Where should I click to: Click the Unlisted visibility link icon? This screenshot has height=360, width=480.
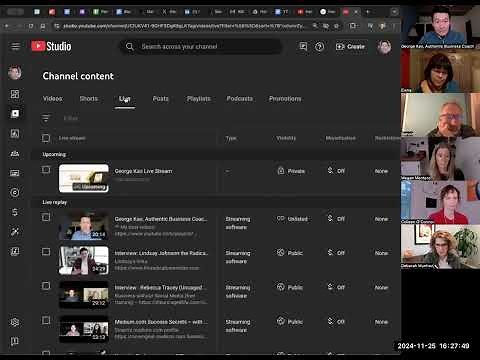click(281, 219)
